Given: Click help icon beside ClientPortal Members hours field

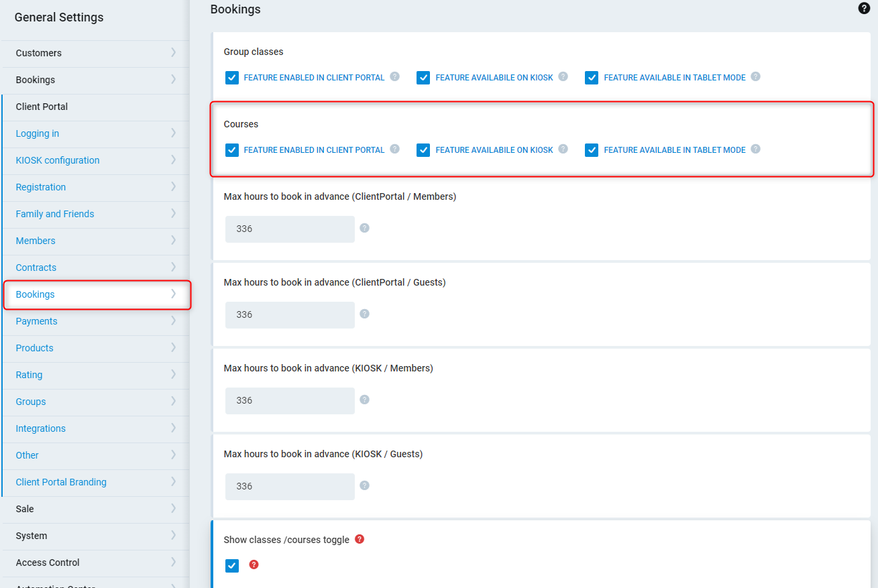Looking at the screenshot, I should pos(365,228).
